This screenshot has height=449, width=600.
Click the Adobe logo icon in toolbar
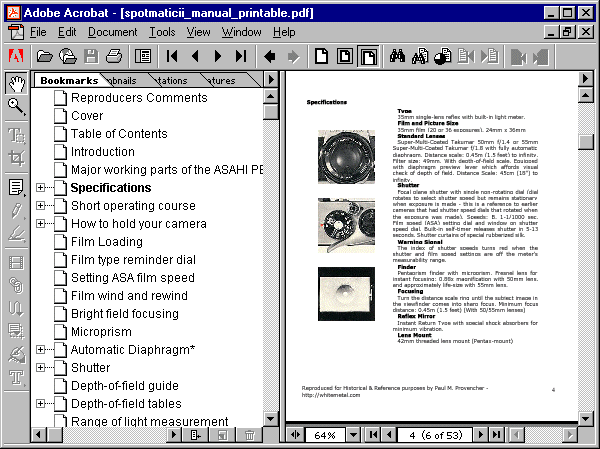coord(16,57)
